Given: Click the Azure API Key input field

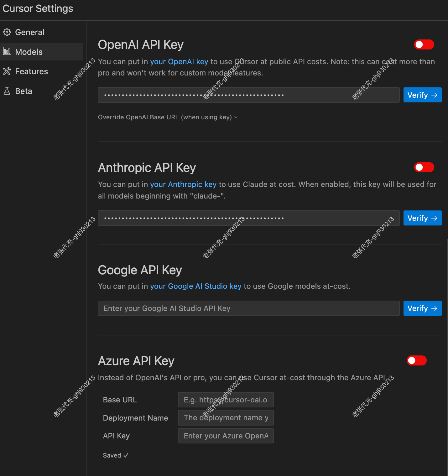Looking at the screenshot, I should (226, 436).
